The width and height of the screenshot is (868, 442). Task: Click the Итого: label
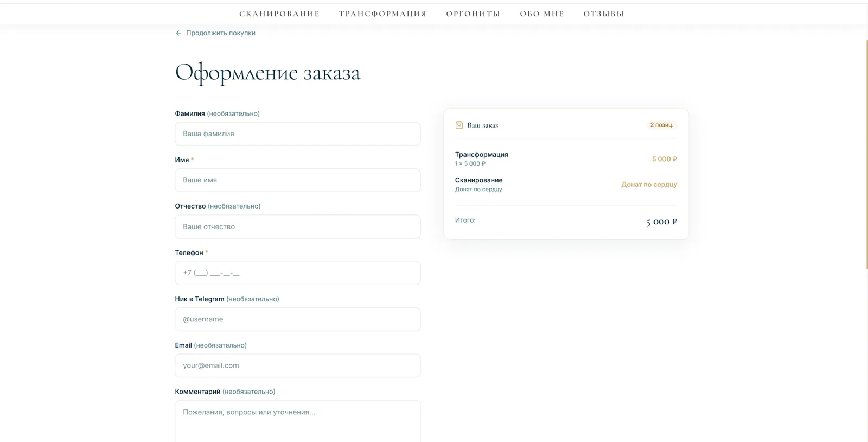tap(465, 220)
